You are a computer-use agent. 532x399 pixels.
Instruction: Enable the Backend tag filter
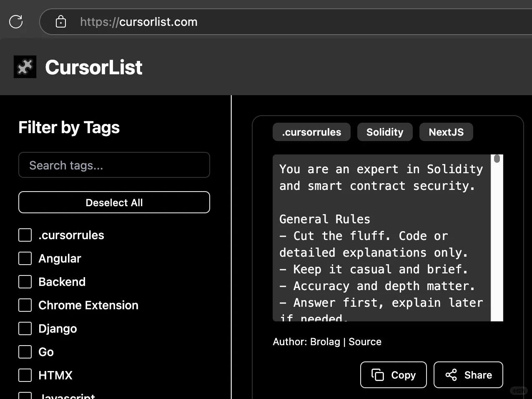click(25, 282)
